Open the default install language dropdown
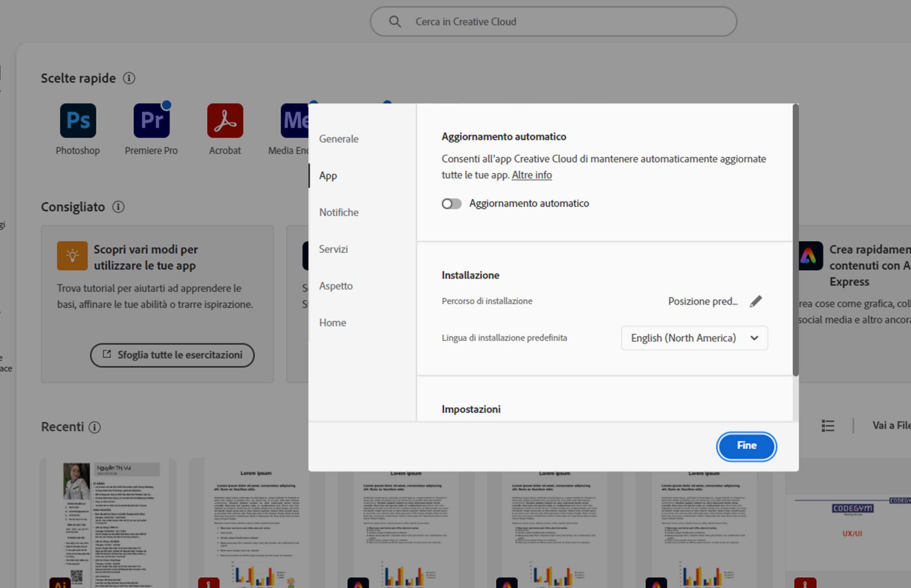Image resolution: width=911 pixels, height=588 pixels. [x=694, y=338]
